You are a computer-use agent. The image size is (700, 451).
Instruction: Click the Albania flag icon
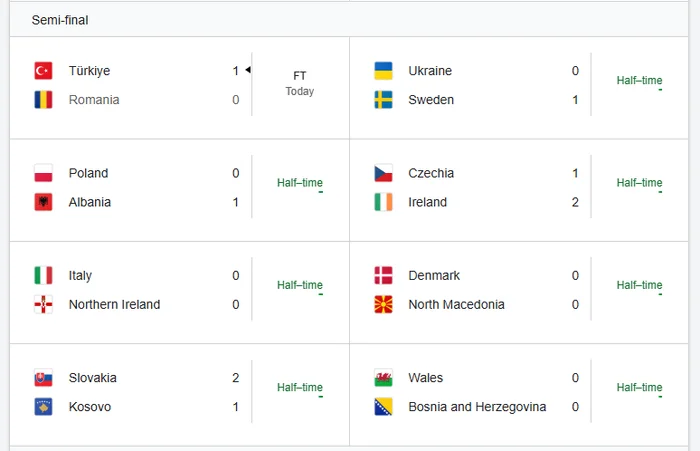point(43,202)
